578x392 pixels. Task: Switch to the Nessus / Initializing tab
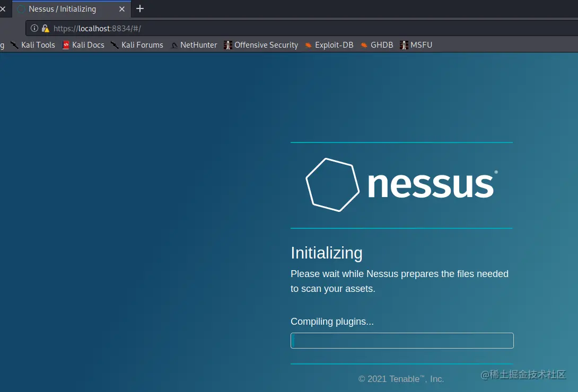pos(71,9)
